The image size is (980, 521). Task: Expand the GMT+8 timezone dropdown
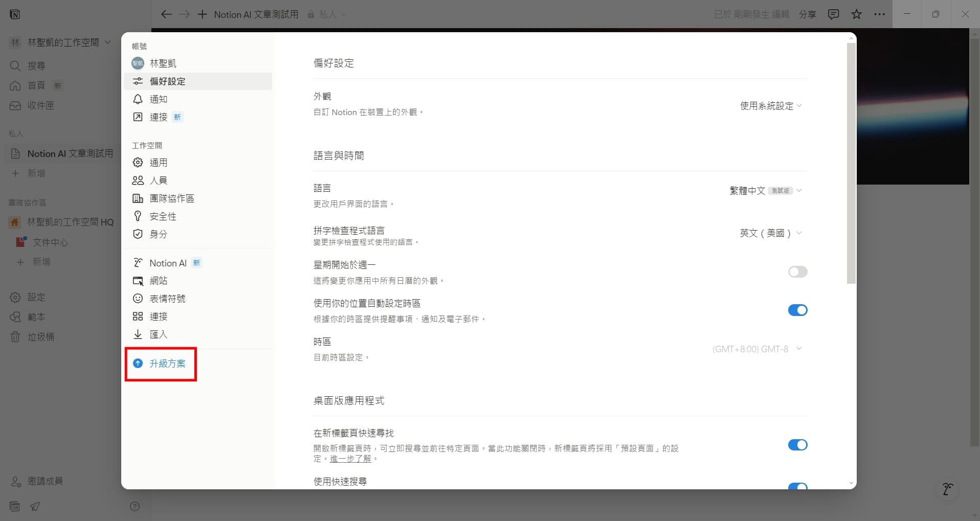[757, 349]
